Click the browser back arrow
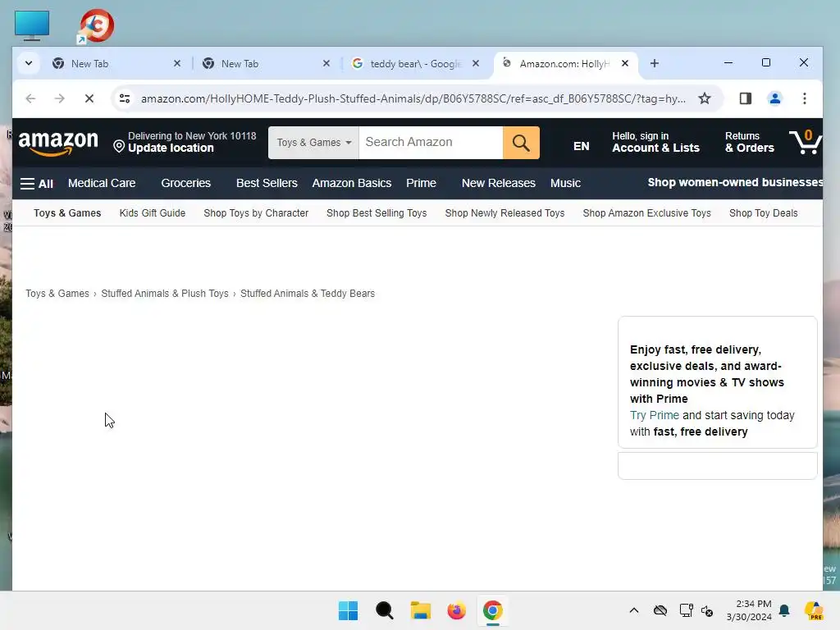Image resolution: width=840 pixels, height=630 pixels. [30, 98]
